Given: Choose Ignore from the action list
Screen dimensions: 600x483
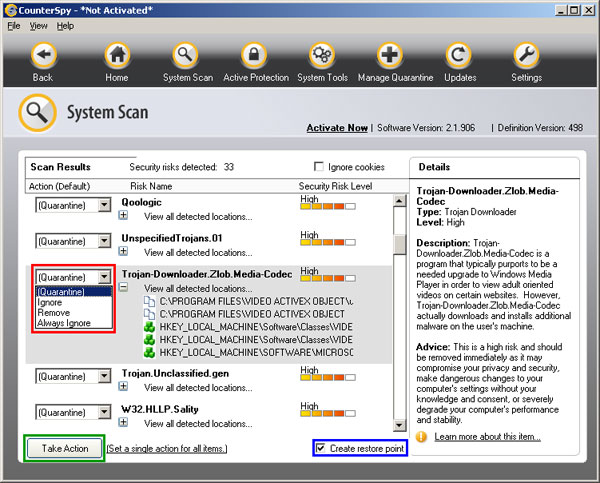Looking at the screenshot, I should point(74,302).
